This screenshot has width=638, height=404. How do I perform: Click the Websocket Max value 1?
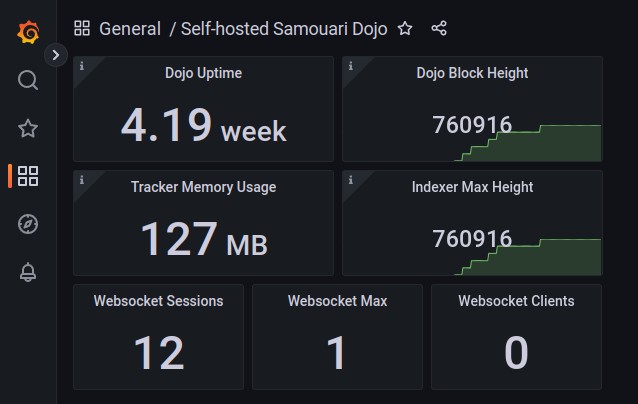pos(336,353)
